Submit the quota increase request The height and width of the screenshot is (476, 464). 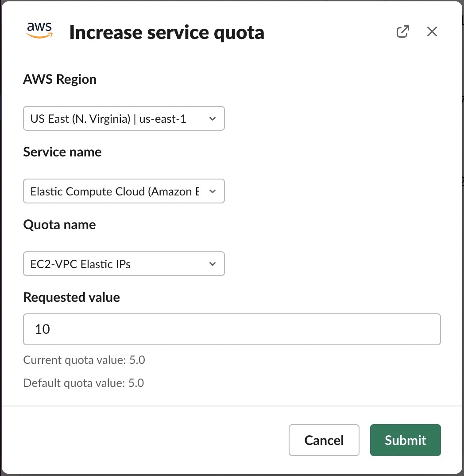[x=405, y=440]
